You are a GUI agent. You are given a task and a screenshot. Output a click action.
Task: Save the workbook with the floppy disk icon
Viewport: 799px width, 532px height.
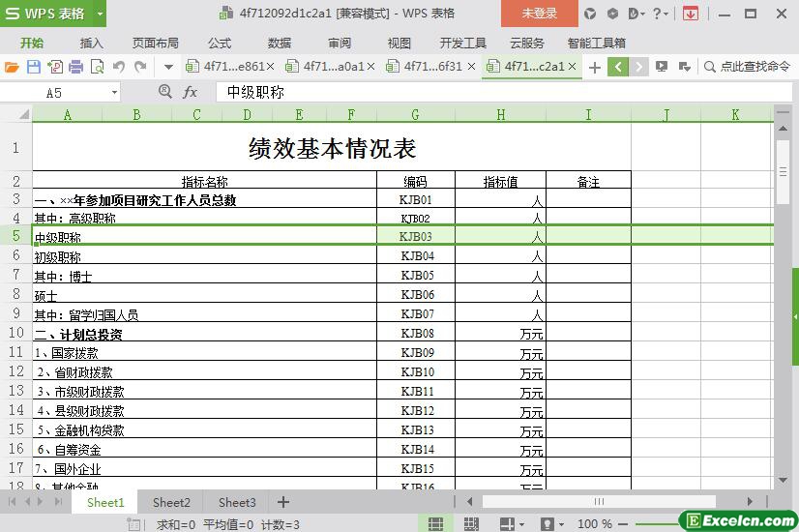[34, 67]
